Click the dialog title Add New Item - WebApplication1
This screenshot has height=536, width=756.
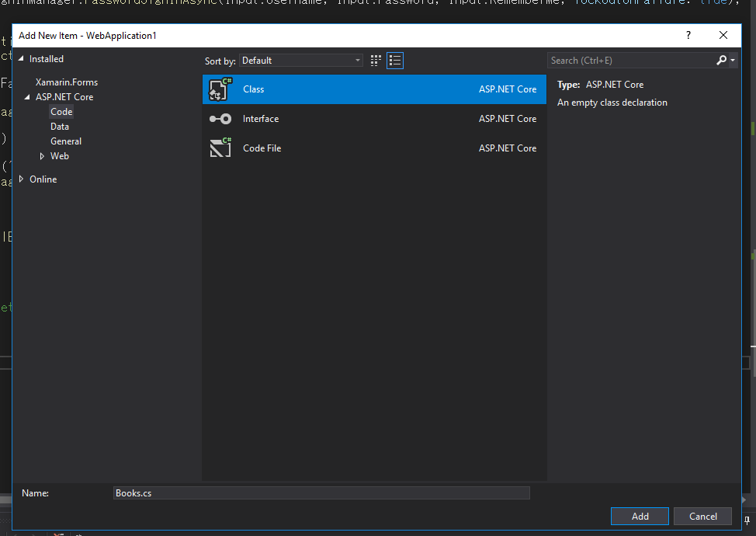coord(87,36)
